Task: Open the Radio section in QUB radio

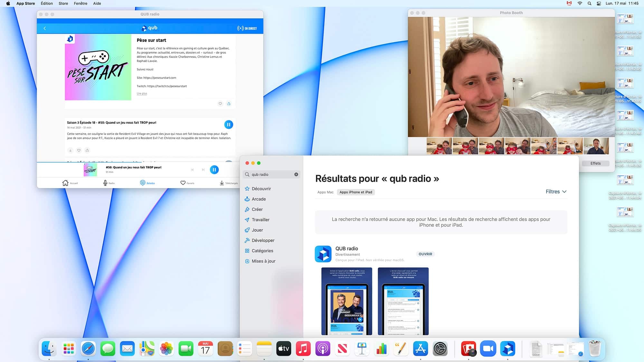Action: point(109,182)
